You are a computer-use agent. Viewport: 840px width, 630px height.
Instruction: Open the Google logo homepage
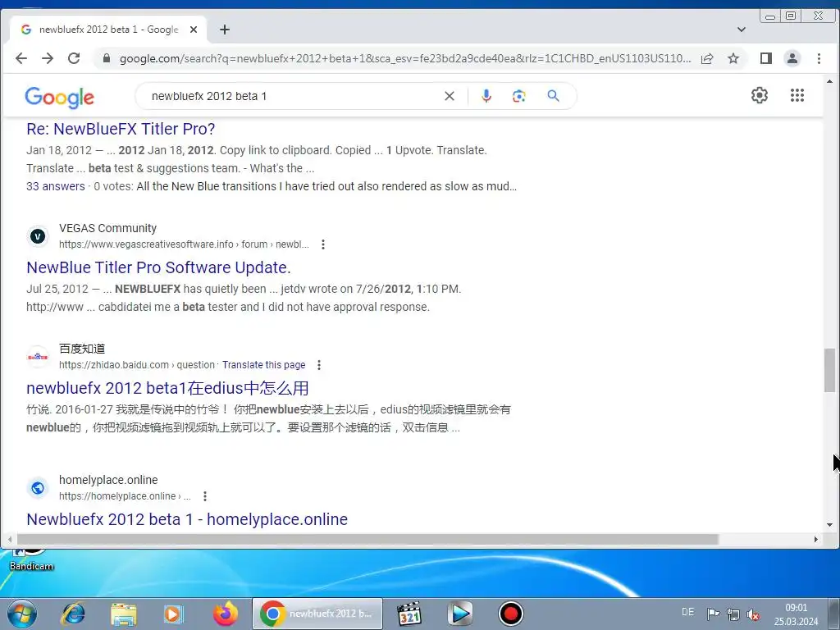59,97
